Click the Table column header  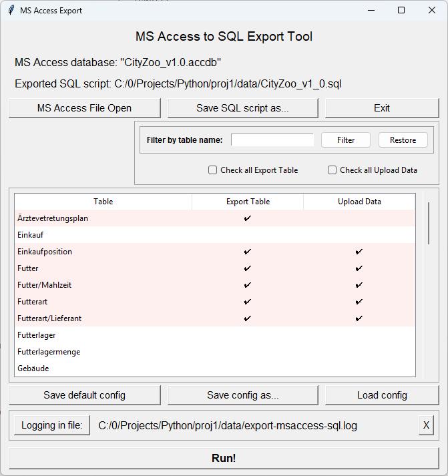point(103,202)
